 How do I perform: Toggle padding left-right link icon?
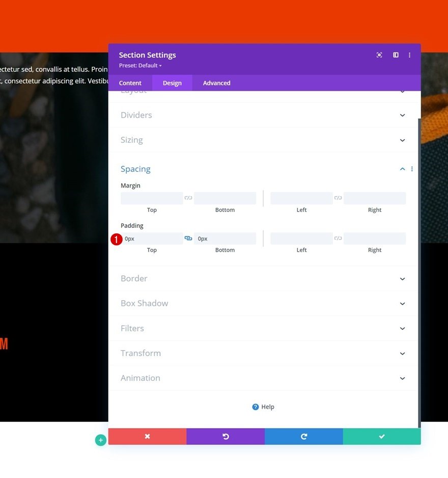click(x=338, y=238)
